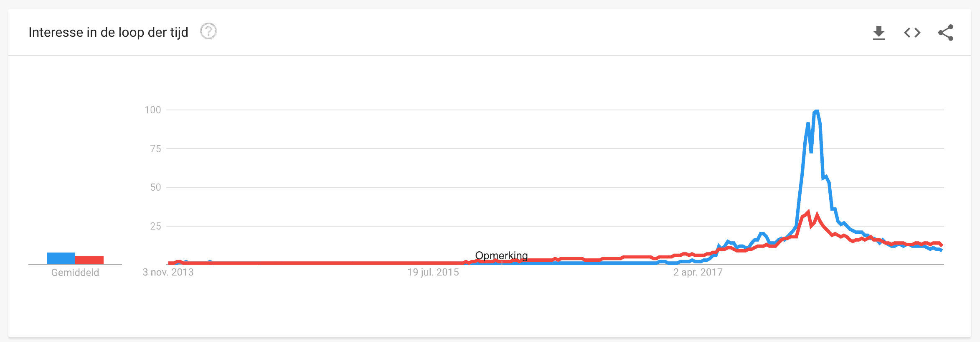Click the 50 value on the y-axis
The height and width of the screenshot is (342, 980).
pyautogui.click(x=155, y=187)
